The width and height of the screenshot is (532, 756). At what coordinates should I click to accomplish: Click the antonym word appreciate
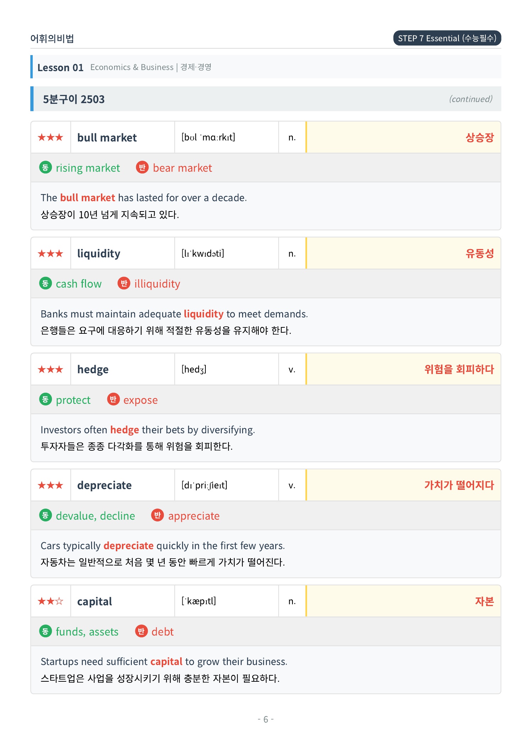(194, 516)
